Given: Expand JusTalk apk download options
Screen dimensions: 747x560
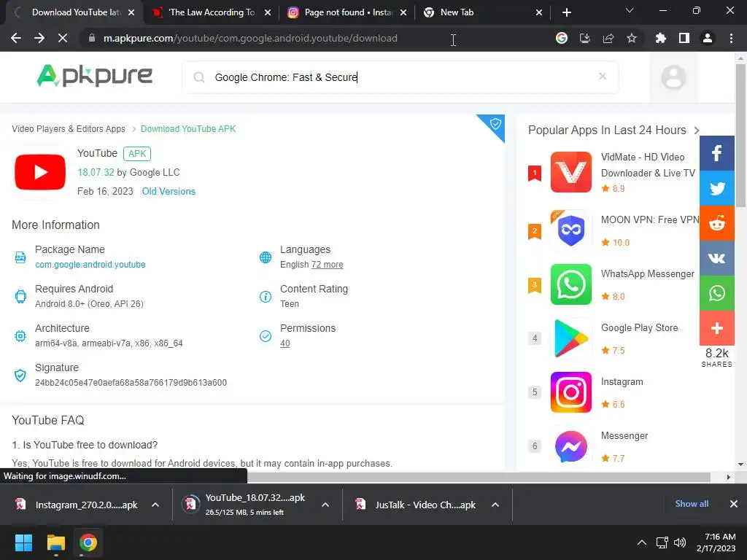Looking at the screenshot, I should (x=495, y=505).
